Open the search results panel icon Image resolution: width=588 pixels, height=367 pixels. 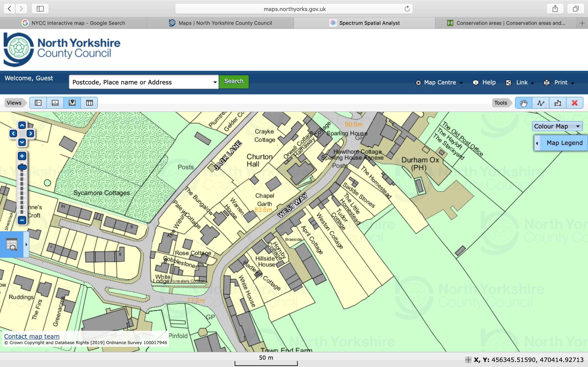12,245
